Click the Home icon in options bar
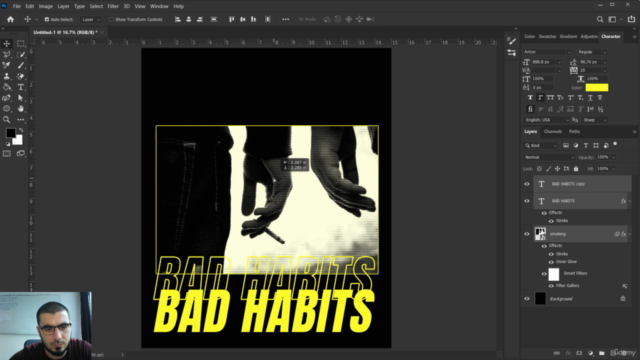 pos(10,19)
